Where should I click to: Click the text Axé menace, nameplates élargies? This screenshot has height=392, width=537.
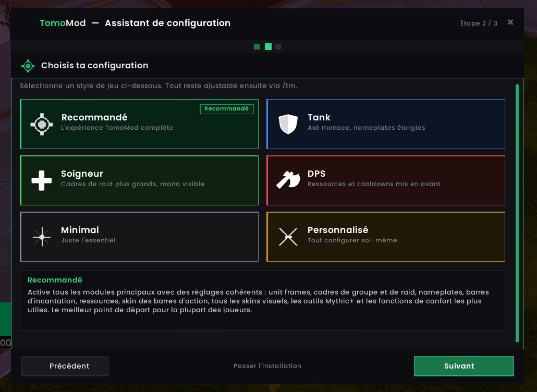coord(366,128)
